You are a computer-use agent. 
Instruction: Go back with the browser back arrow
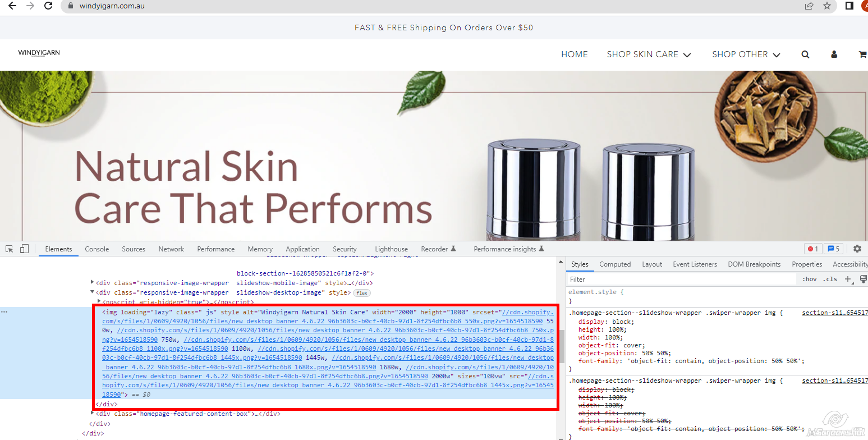12,6
